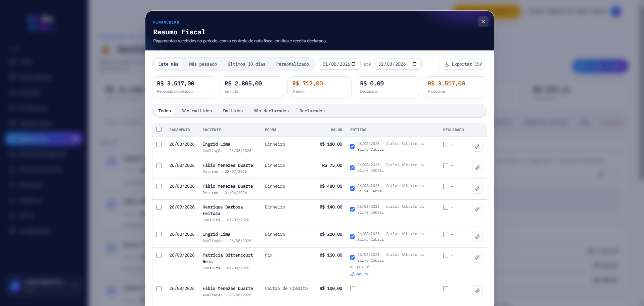This screenshot has width=644, height=306.
Task: Check Declarado for Ingrid Lima R$ 180,00
Action: [x=446, y=145]
